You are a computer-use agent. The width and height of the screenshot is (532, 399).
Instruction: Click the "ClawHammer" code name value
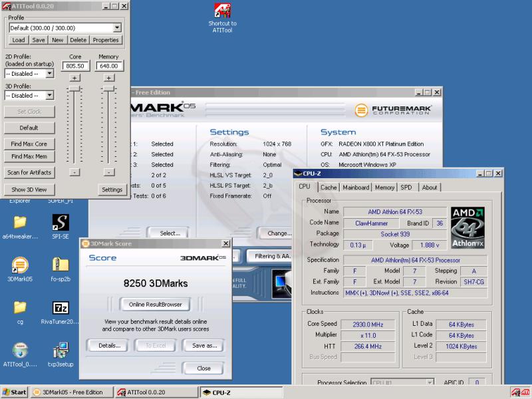coord(371,223)
